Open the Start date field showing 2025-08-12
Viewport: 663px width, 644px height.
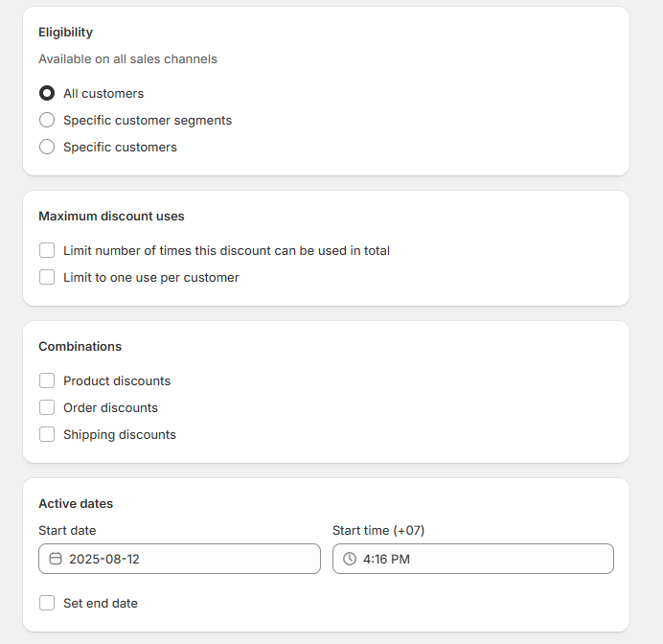(x=179, y=559)
